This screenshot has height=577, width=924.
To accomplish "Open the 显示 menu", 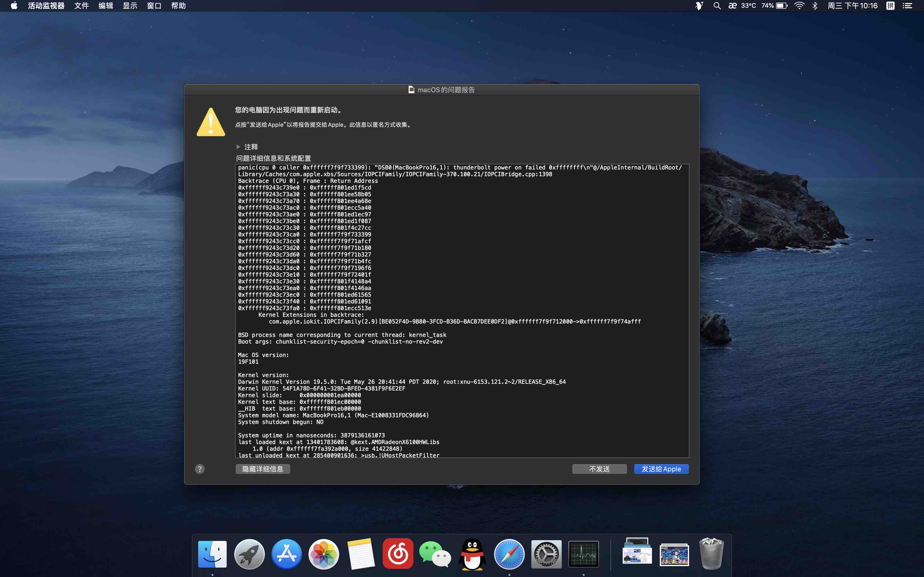I will 130,6.
